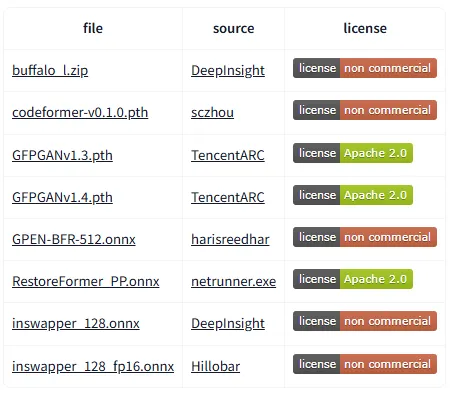Open the GFPGANv1.4.pth download link
The height and width of the screenshot is (397, 459).
(62, 197)
